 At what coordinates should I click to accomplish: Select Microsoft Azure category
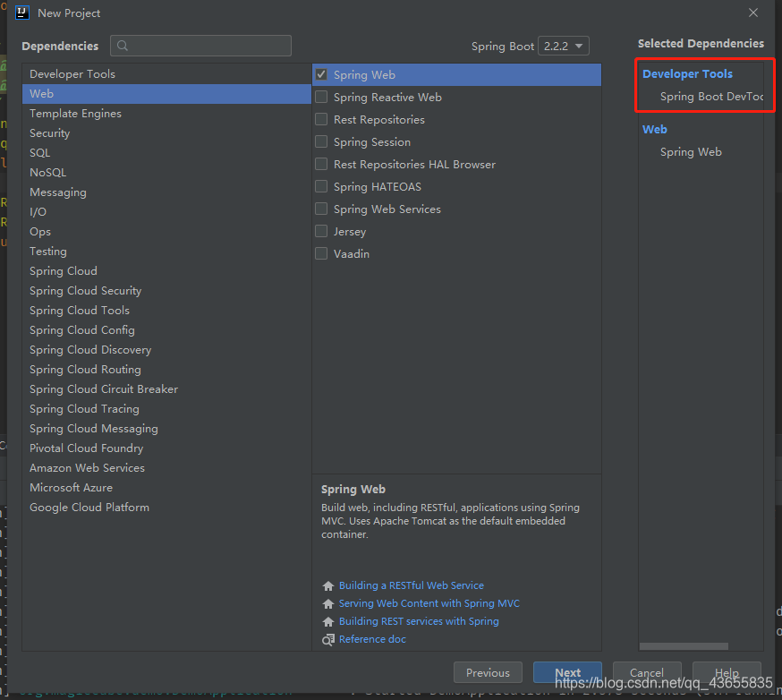(x=166, y=488)
